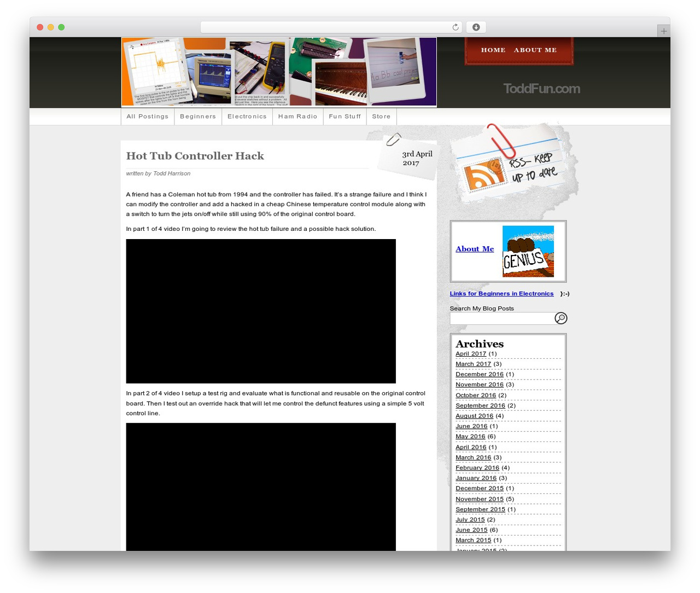Play the part 1 video embed
This screenshot has width=700, height=593.
pos(261,311)
